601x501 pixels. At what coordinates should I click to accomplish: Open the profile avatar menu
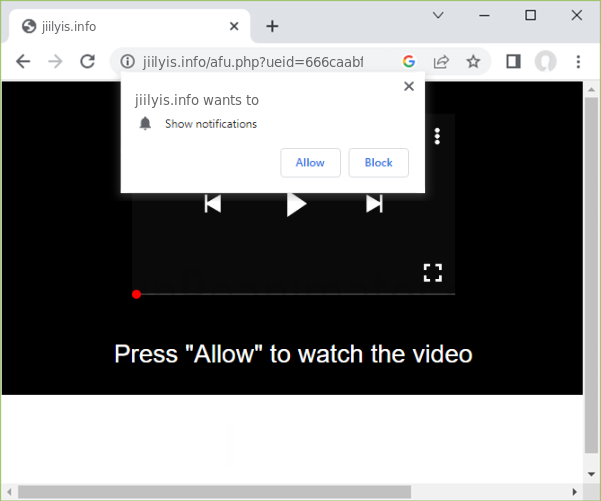pyautogui.click(x=545, y=61)
